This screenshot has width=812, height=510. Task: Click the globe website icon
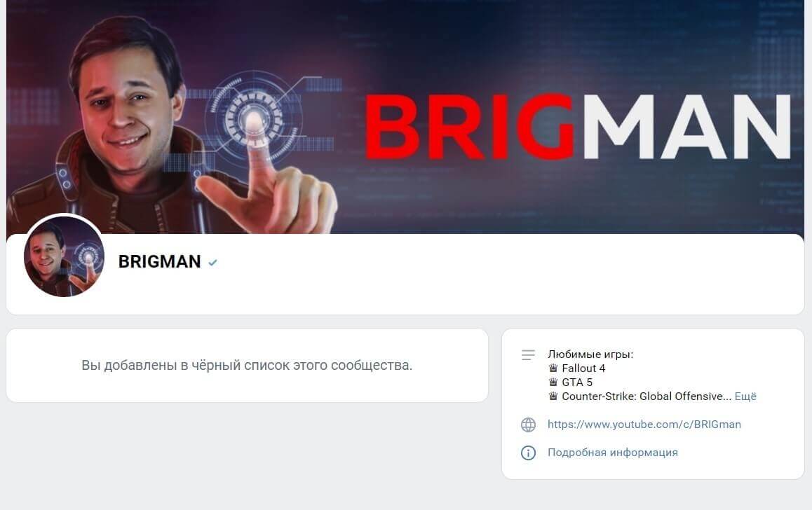point(528,425)
